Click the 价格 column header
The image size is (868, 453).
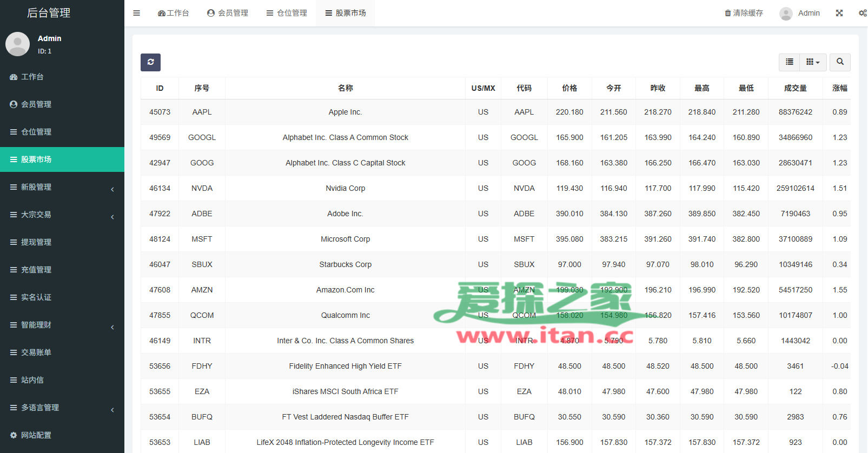tap(569, 88)
